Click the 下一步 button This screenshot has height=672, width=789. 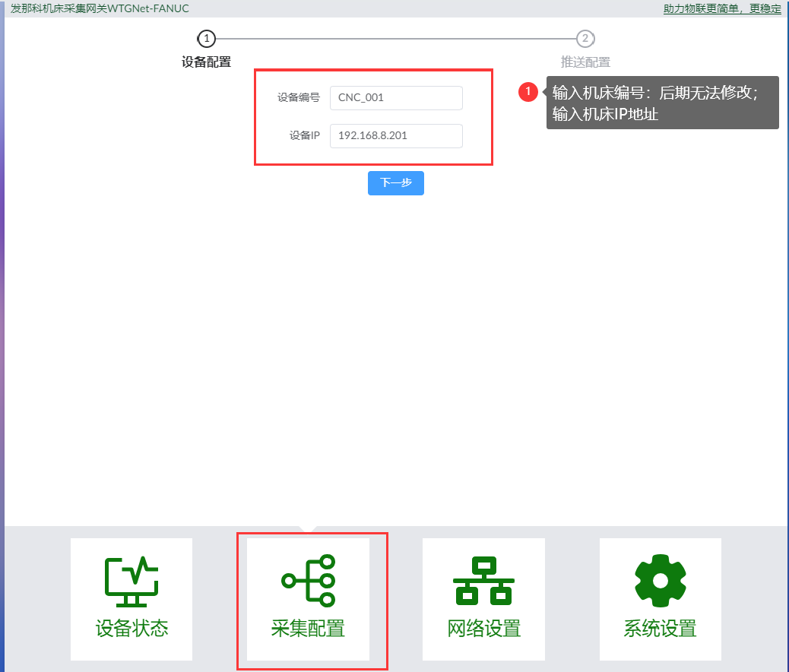396,182
